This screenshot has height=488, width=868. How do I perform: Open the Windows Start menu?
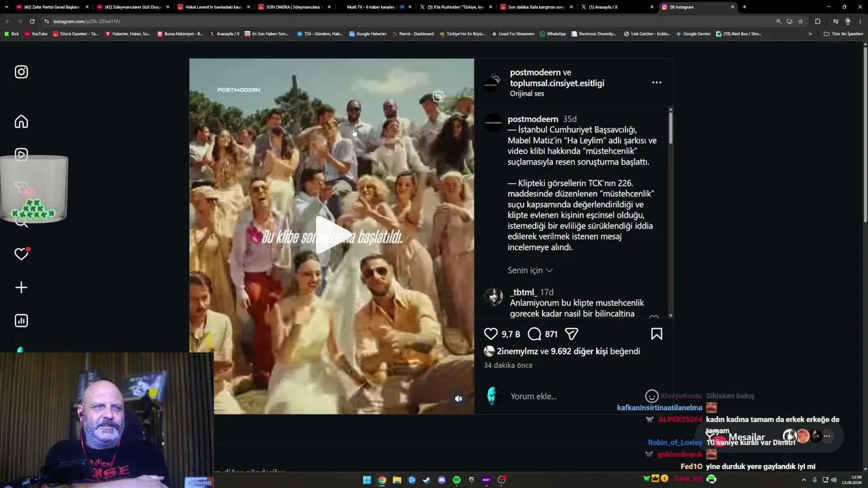coord(367,480)
